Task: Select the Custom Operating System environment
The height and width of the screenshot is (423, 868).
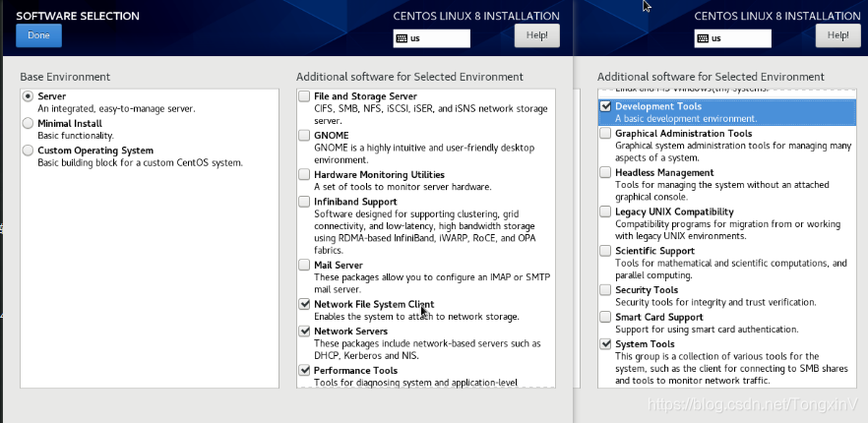Action: coord(28,151)
